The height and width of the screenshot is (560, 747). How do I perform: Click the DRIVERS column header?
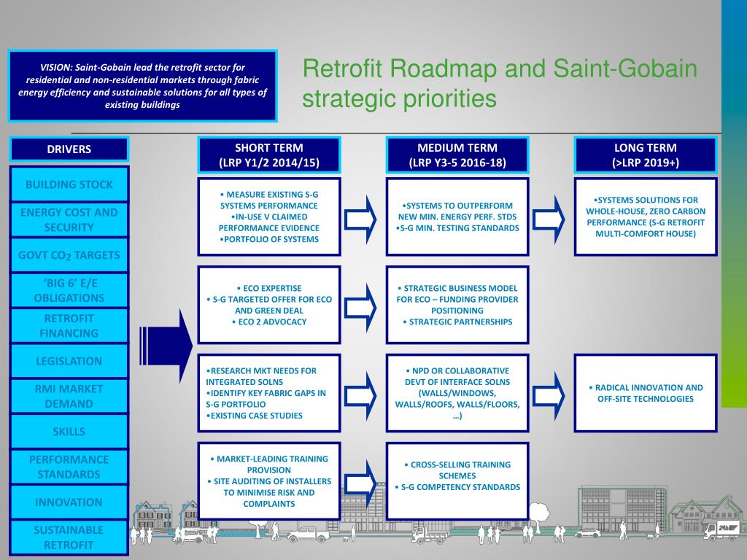coord(69,149)
